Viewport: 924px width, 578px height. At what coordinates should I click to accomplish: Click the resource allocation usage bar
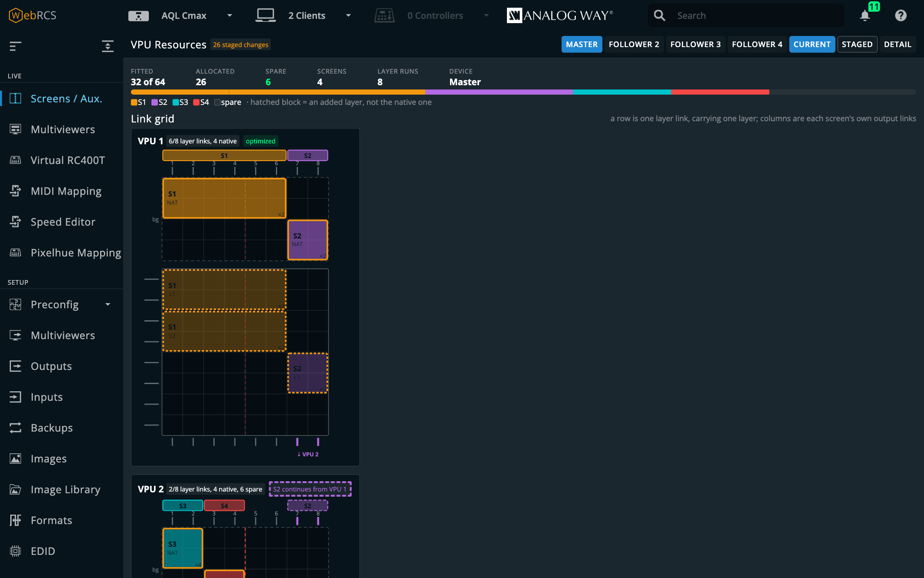pyautogui.click(x=523, y=92)
